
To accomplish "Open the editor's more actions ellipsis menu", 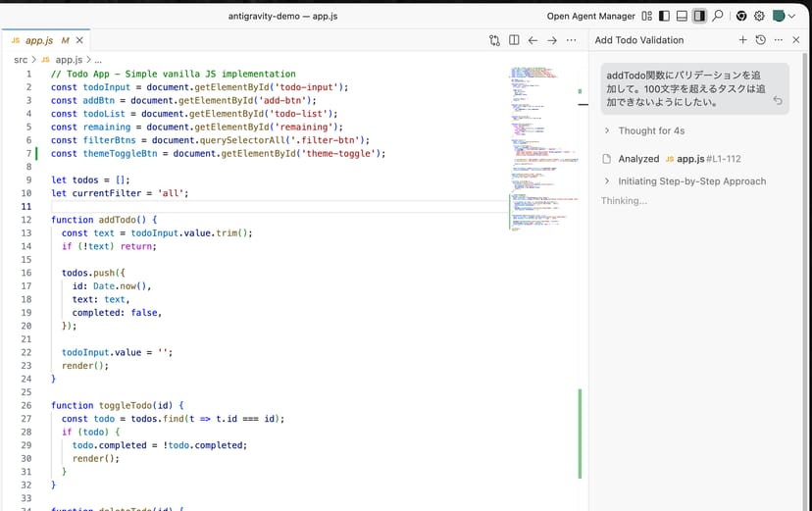I will tap(572, 40).
